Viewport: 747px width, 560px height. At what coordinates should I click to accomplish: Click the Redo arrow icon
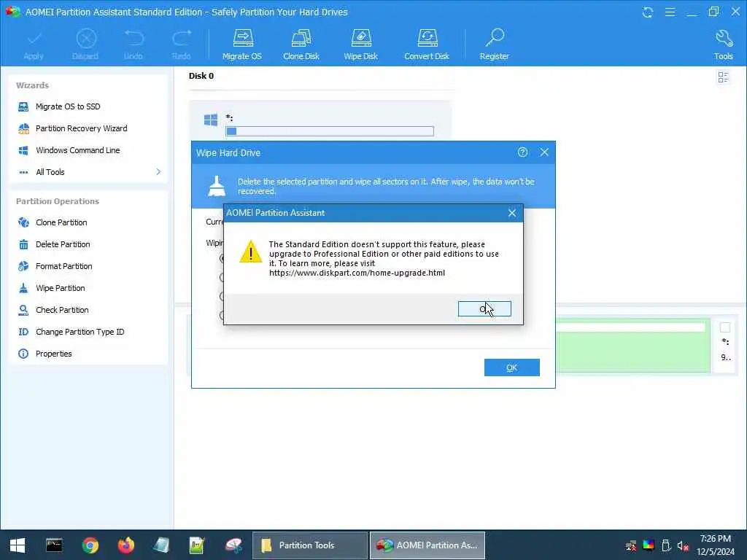click(182, 38)
